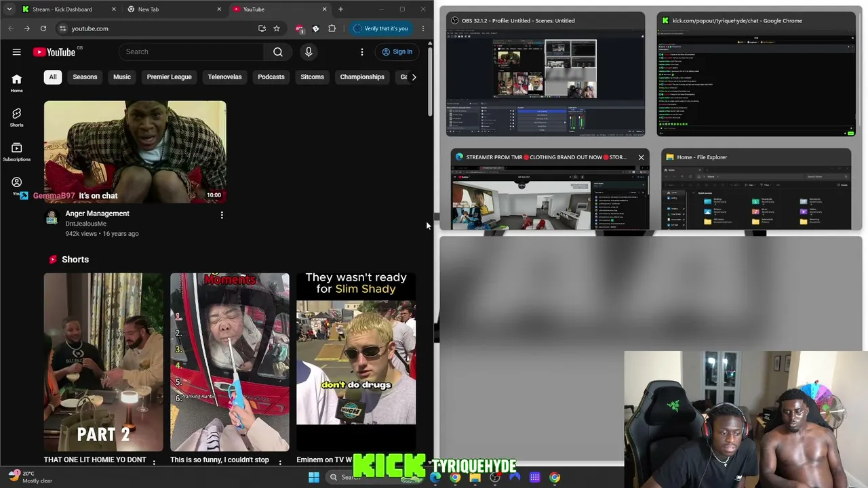Switch to the kick.com popout chat window preview
868x488 pixels.
point(756,75)
